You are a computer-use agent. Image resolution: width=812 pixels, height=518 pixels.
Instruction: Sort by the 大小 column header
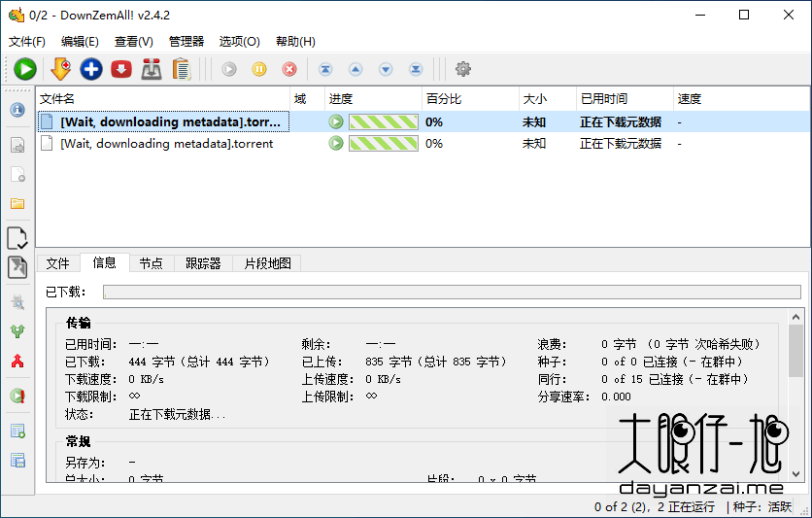coord(548,98)
